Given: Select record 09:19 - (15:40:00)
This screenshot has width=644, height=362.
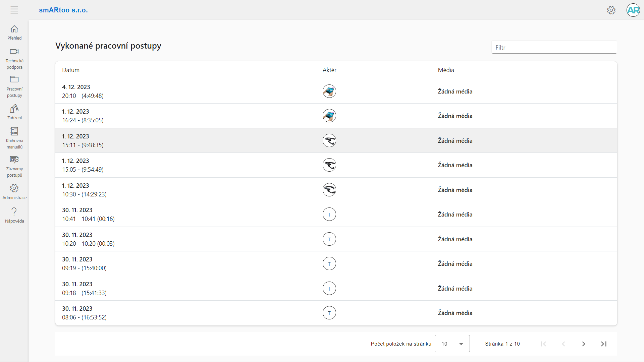Looking at the screenshot, I should (x=336, y=263).
